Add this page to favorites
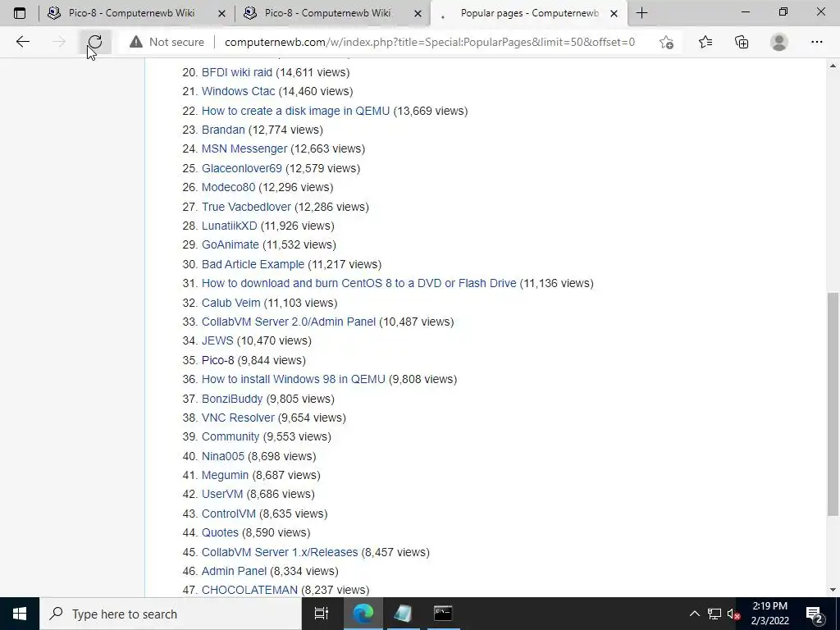The height and width of the screenshot is (630, 840). click(666, 42)
